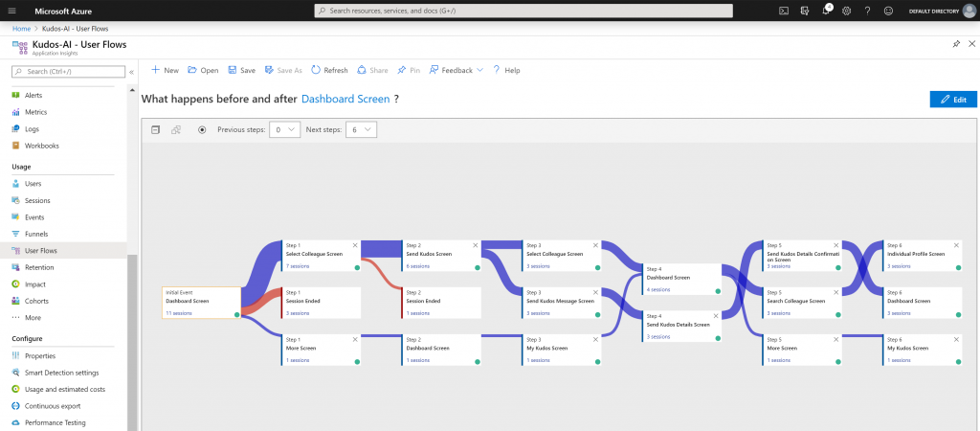The image size is (980, 431).
Task: Open Cloud Shell from the top bar
Action: [x=784, y=11]
